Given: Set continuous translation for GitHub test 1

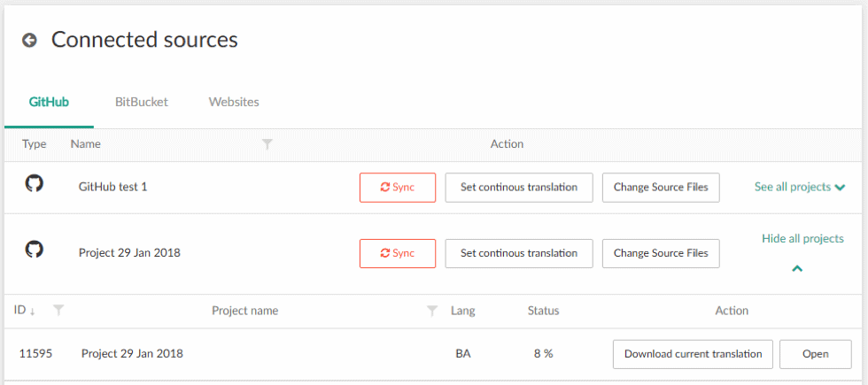Looking at the screenshot, I should [519, 188].
